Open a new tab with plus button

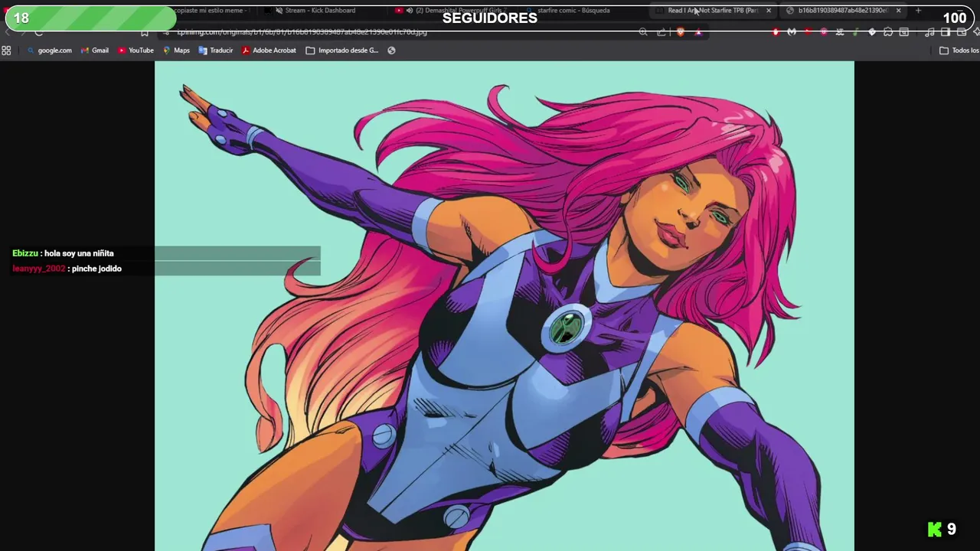click(918, 11)
